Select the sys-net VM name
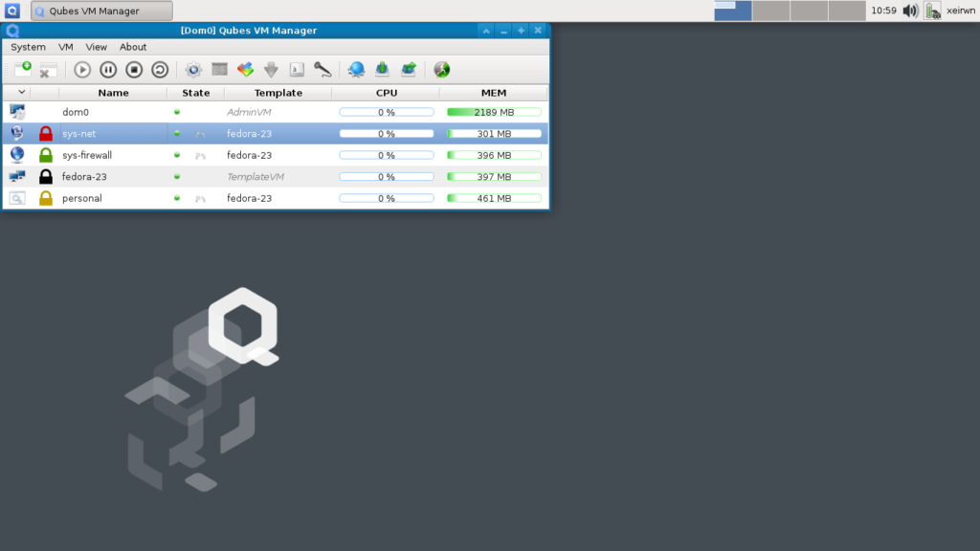The image size is (980, 551). click(78, 134)
